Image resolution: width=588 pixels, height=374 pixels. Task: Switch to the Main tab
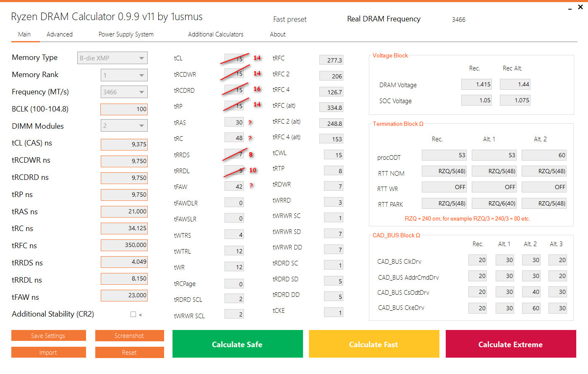coord(24,34)
